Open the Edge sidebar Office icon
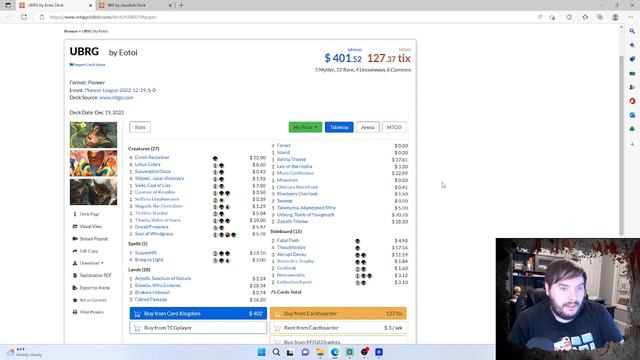 (632, 101)
